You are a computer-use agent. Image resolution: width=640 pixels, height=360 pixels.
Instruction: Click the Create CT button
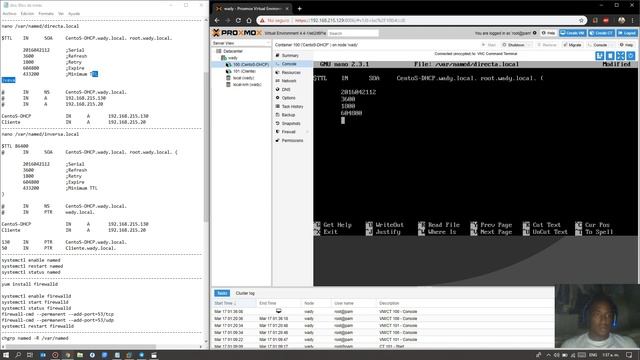[x=602, y=33]
